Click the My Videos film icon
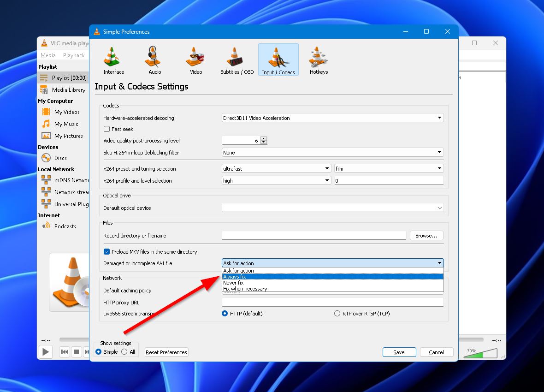This screenshot has height=392, width=544. (46, 112)
